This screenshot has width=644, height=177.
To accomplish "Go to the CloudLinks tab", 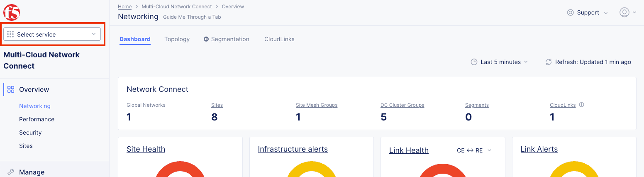I will pos(279,39).
